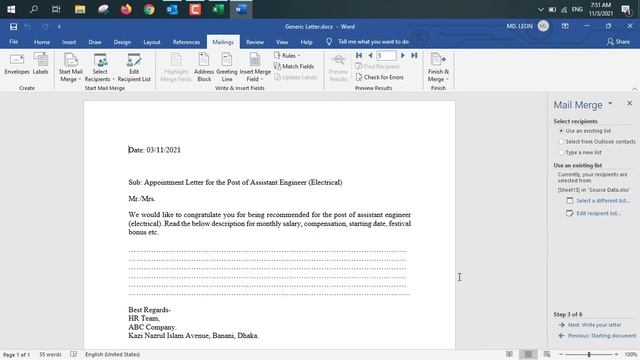
Task: Open Windows Start menu
Action: pyautogui.click(x=11, y=9)
